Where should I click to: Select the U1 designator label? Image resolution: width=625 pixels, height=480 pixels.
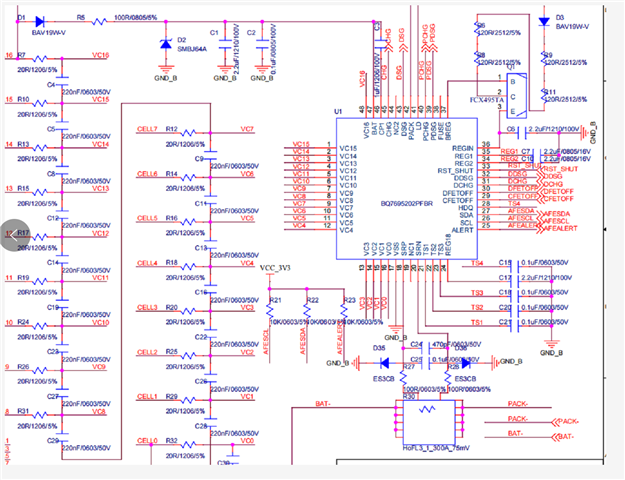coord(338,112)
